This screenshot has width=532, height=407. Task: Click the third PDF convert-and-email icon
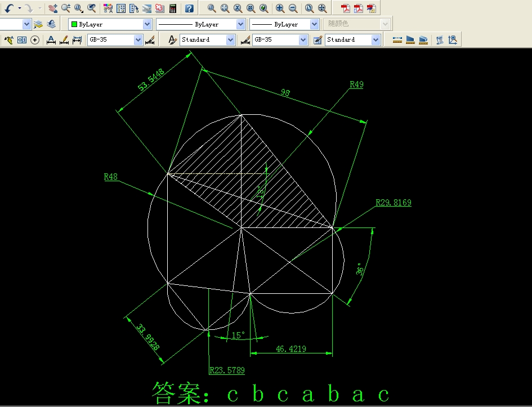point(372,8)
